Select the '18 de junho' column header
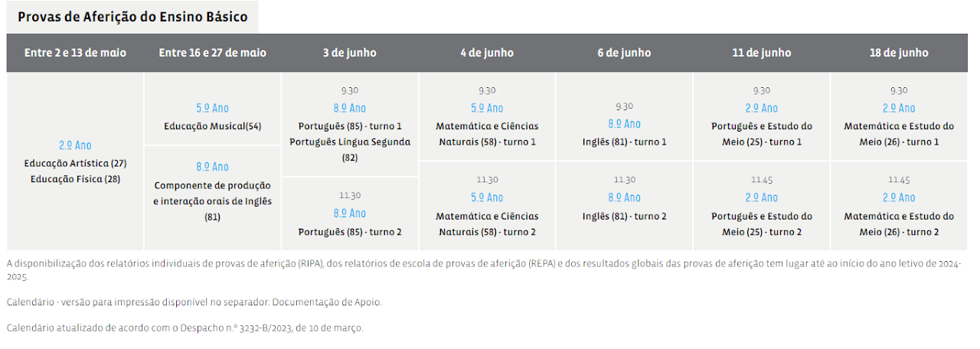This screenshot has width=980, height=349. click(x=899, y=53)
